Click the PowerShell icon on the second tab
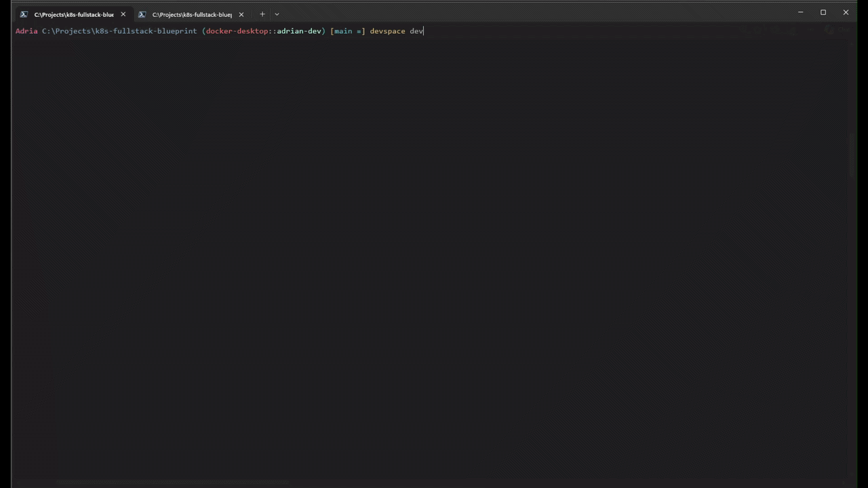Viewport: 868px width, 488px height. (142, 14)
